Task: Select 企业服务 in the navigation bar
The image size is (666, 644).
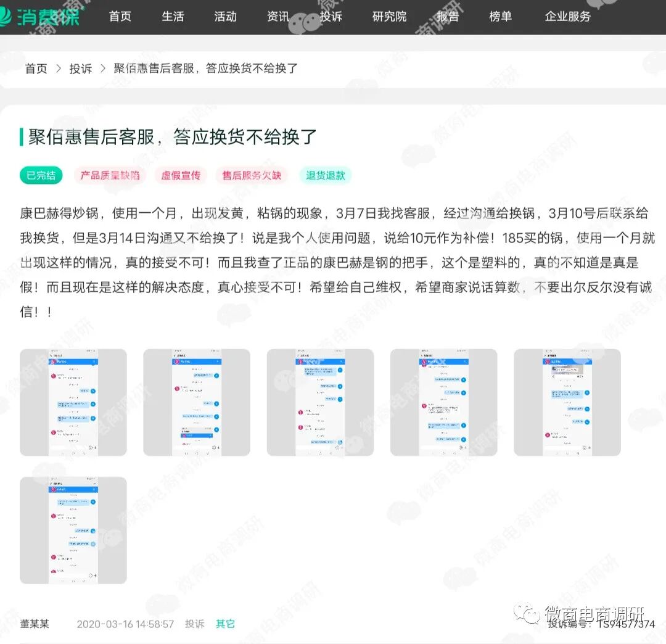Action: point(567,17)
